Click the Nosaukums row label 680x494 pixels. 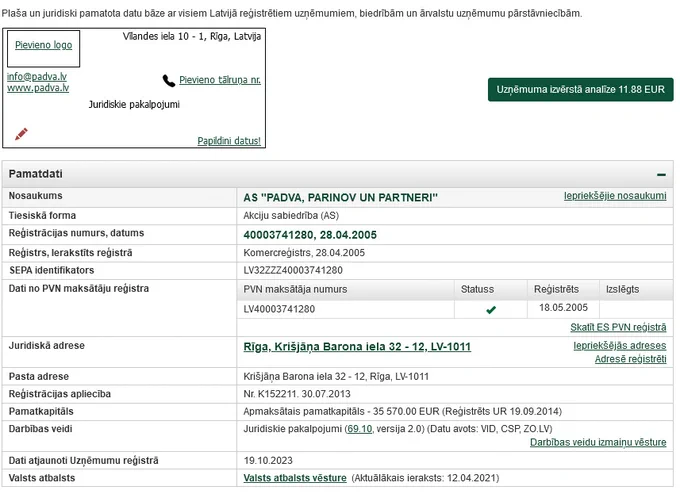click(x=36, y=196)
